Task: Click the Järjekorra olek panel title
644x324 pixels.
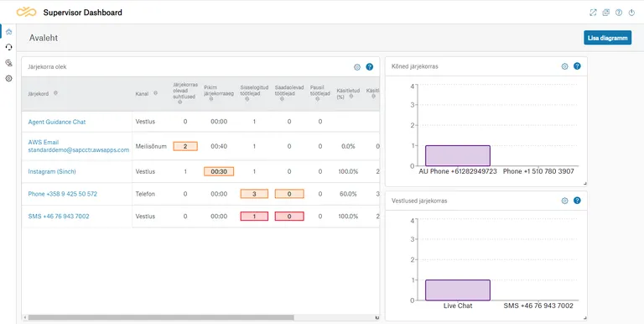Action: 47,66
